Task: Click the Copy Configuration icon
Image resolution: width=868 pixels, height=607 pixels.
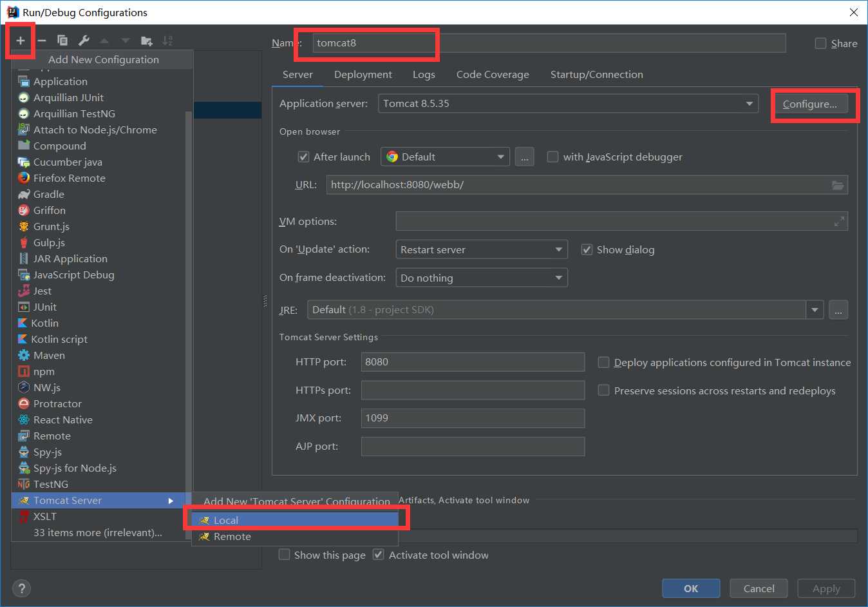Action: click(62, 41)
